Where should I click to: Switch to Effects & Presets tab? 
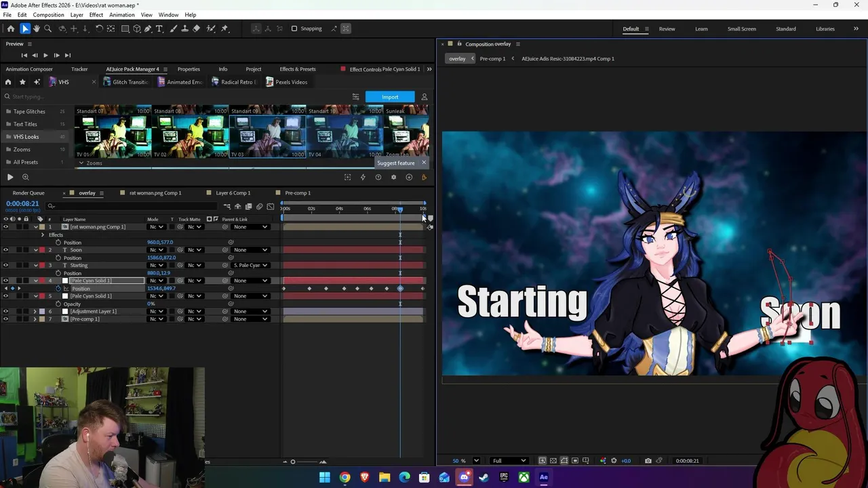tap(298, 69)
